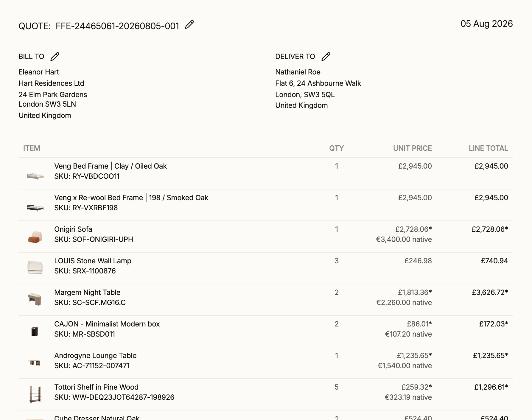532x420 pixels.
Task: Click €107.20 native price
Action: tap(408, 334)
